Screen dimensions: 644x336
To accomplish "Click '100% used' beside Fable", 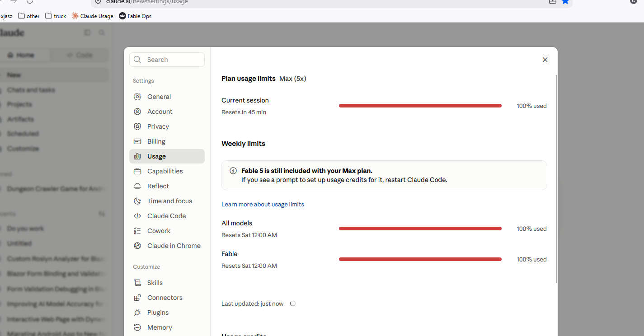I will coord(532,259).
